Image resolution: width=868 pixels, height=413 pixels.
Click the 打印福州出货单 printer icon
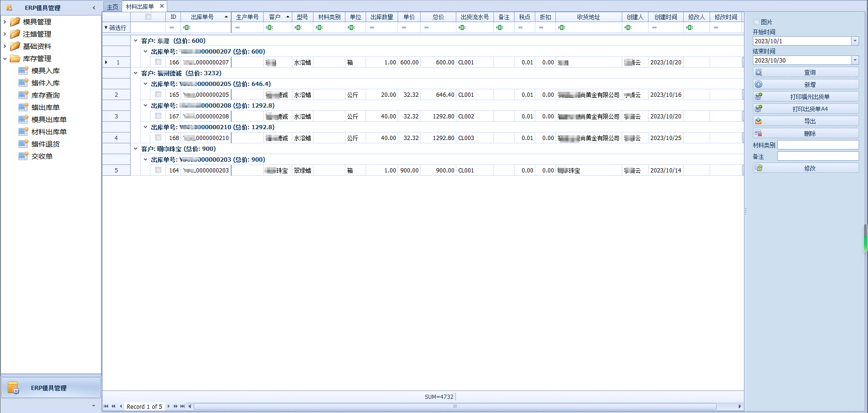pos(759,97)
